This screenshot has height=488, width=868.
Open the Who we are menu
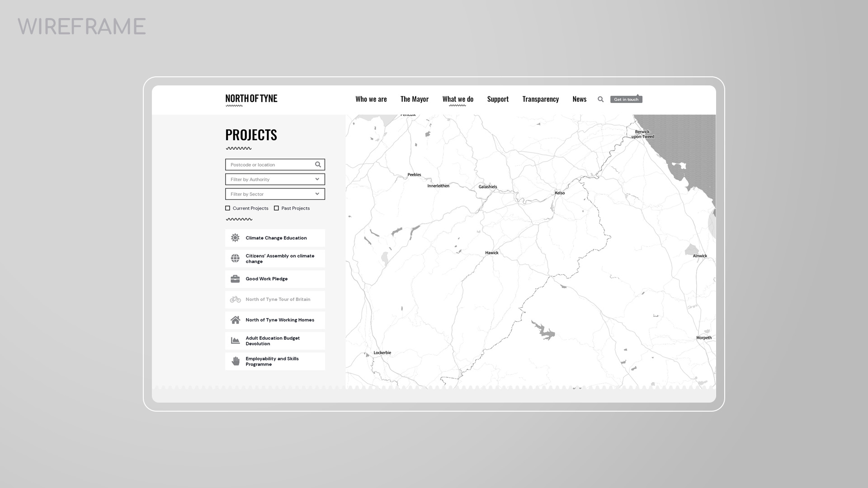click(371, 99)
